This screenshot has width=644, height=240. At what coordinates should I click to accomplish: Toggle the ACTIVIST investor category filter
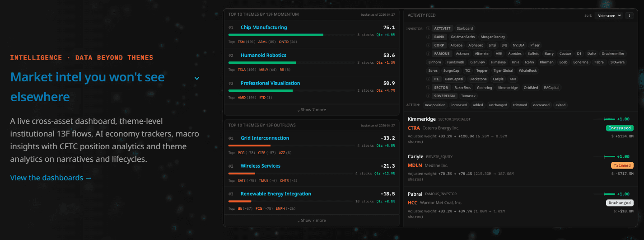pos(442,28)
